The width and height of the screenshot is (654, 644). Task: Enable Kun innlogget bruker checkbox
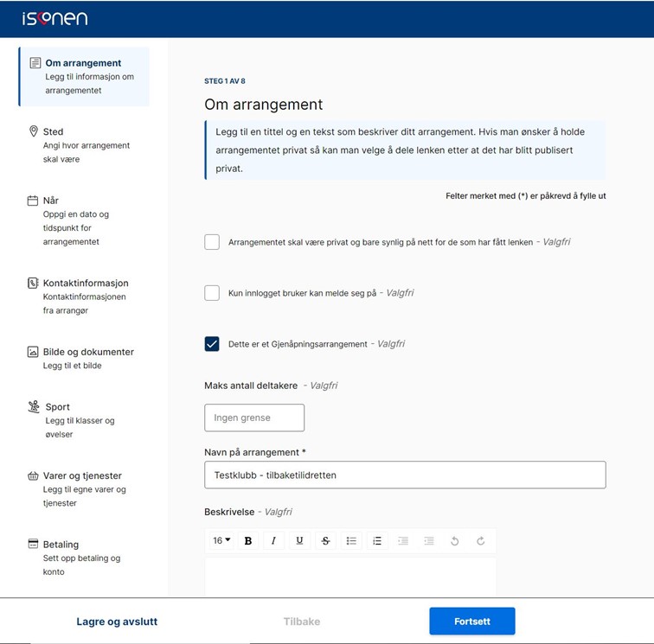tap(212, 293)
